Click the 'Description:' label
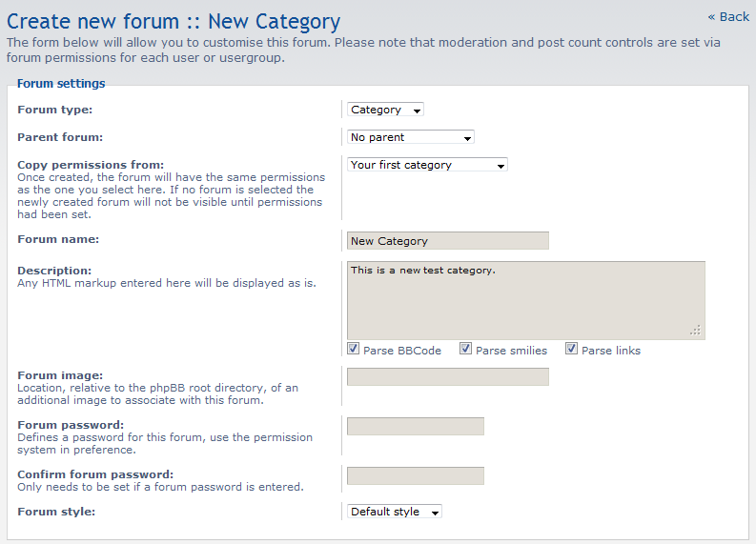This screenshot has width=756, height=544. click(54, 271)
